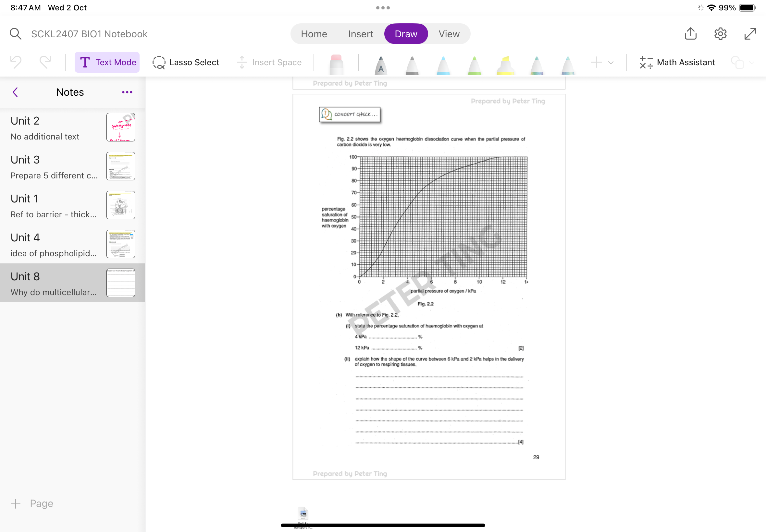The height and width of the screenshot is (532, 766).
Task: Pick the green marker pen
Action: [474, 65]
